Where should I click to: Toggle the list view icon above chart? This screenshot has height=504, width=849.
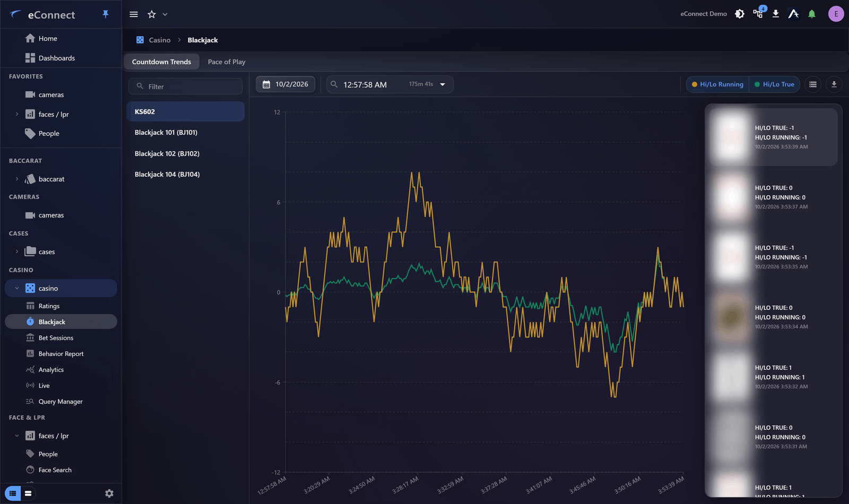[x=813, y=84]
